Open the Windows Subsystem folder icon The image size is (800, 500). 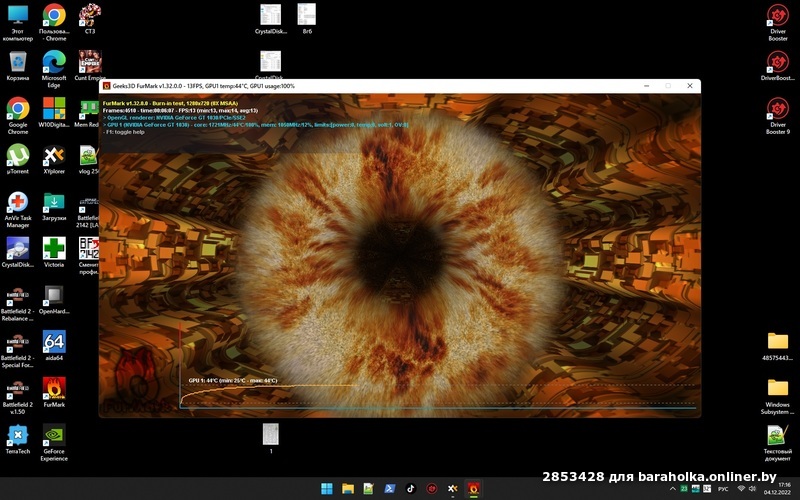778,396
